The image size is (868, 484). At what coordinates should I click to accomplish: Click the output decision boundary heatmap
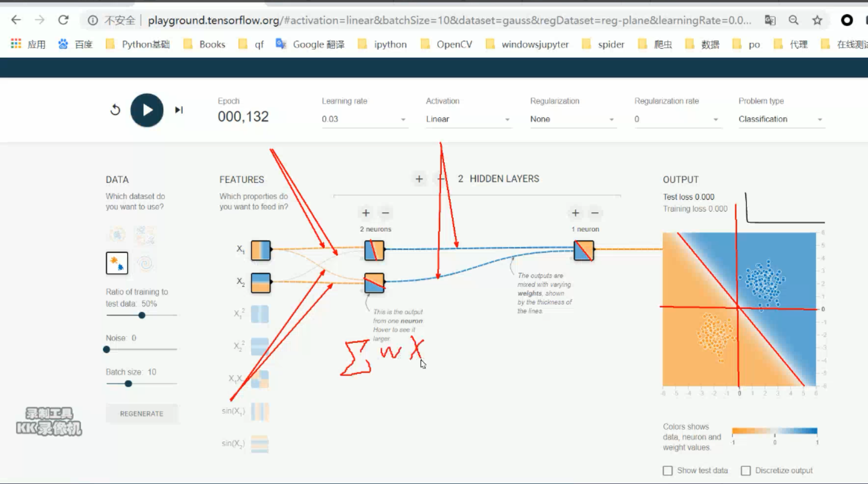[x=740, y=310]
